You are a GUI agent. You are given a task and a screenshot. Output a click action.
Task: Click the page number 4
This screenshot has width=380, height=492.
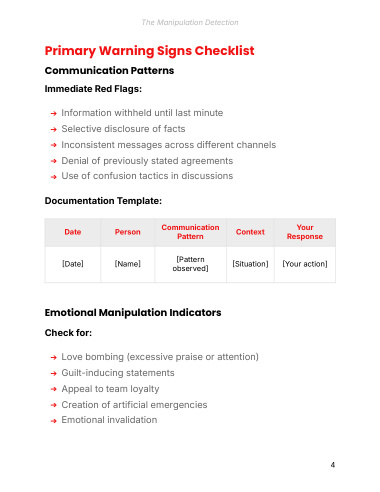(333, 465)
